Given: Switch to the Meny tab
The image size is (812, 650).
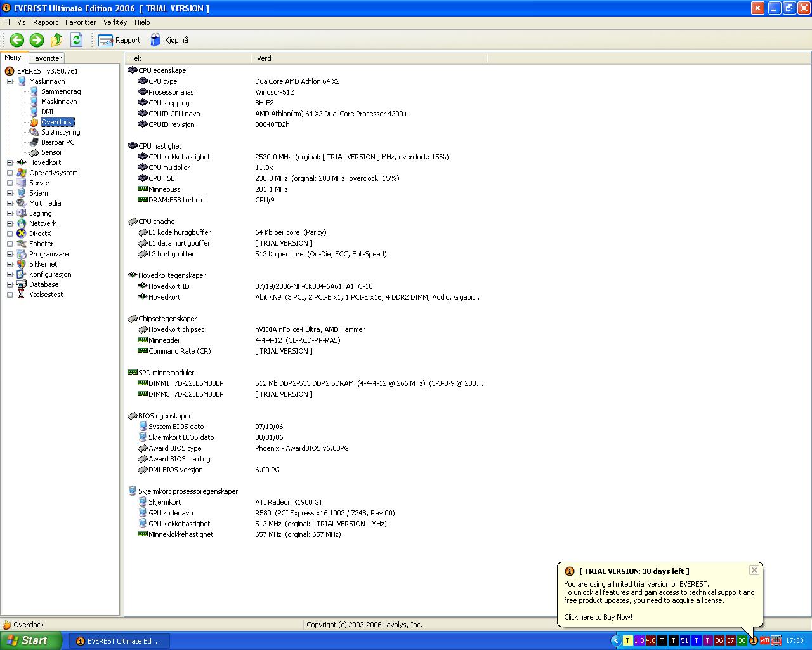Looking at the screenshot, I should [13, 57].
